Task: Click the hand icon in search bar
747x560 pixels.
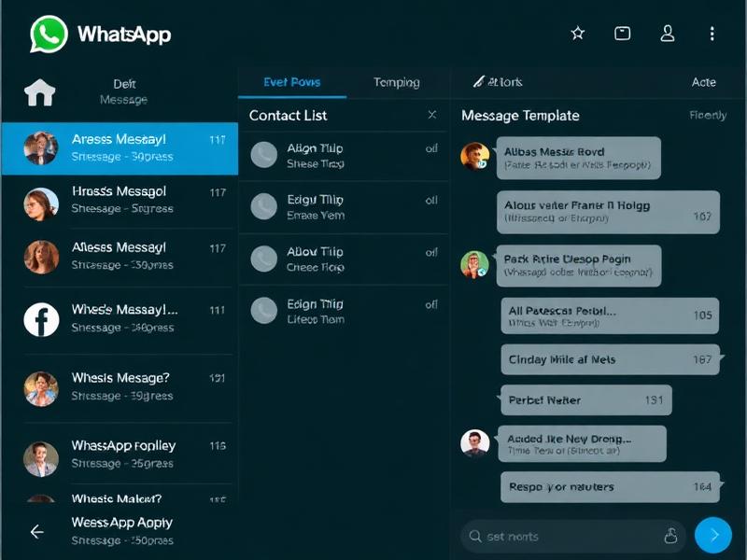Action: [x=670, y=536]
